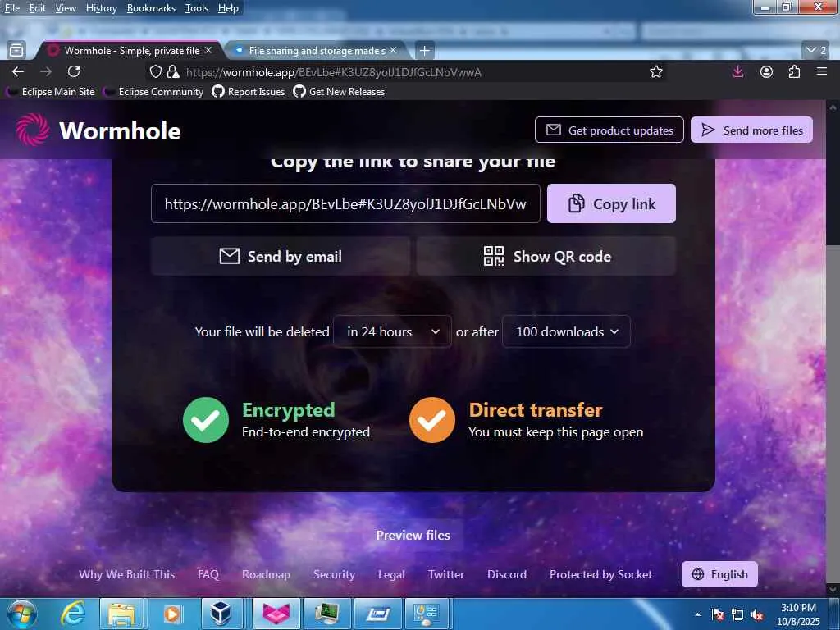Open Eclipse Main Site bookmark

pyautogui.click(x=52, y=92)
